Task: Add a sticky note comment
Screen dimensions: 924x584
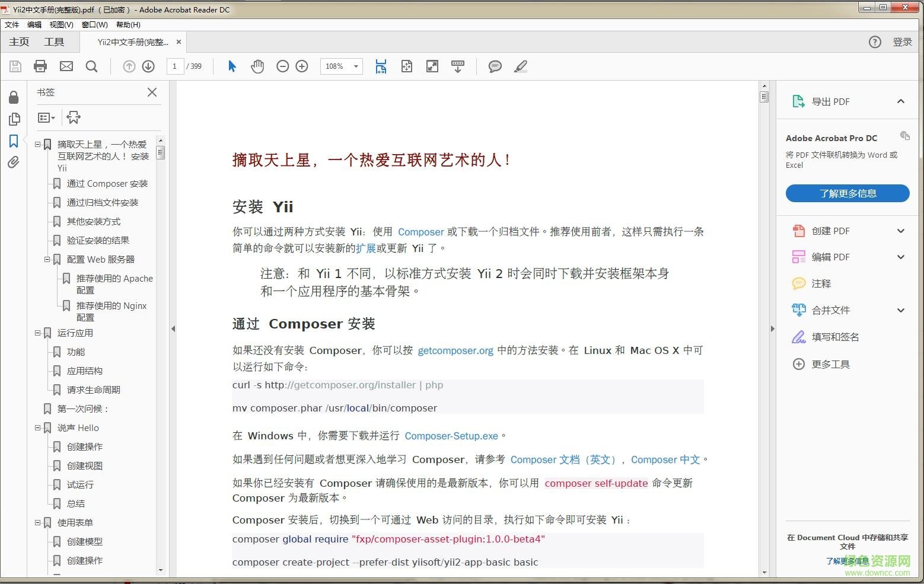Action: [495, 66]
